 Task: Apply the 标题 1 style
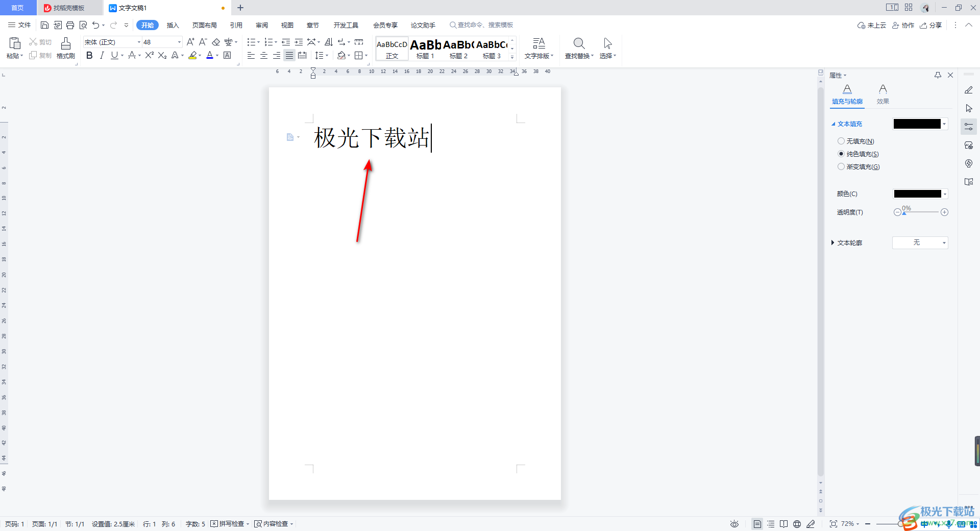click(x=425, y=49)
